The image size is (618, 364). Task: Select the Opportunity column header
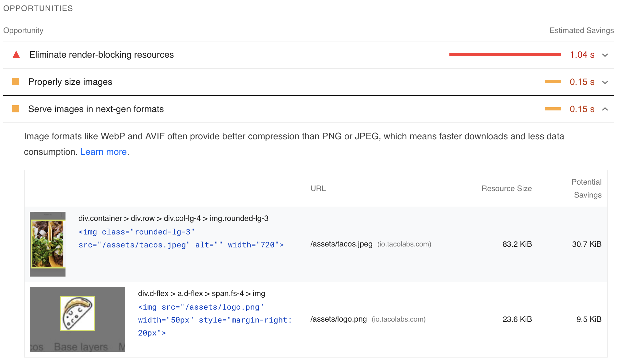tap(23, 30)
